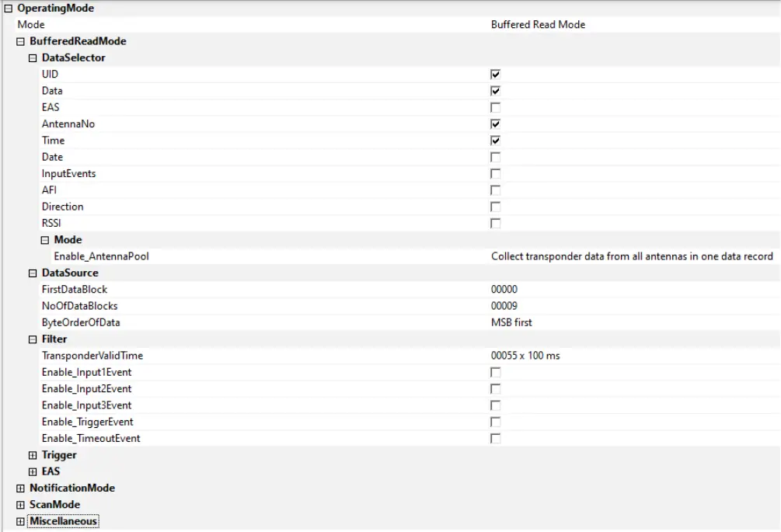
Task: Open the ByteOrderOfData MSB first dropdown
Action: pos(511,322)
